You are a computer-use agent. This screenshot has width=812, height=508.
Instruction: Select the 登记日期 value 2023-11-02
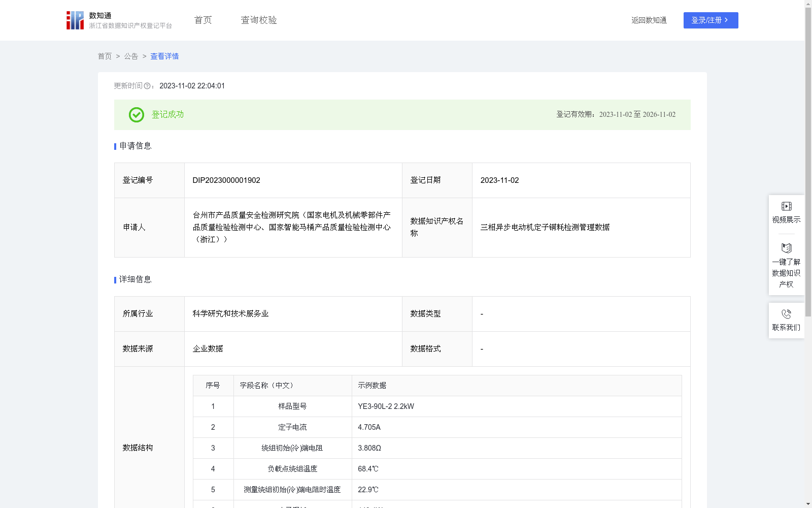click(499, 180)
